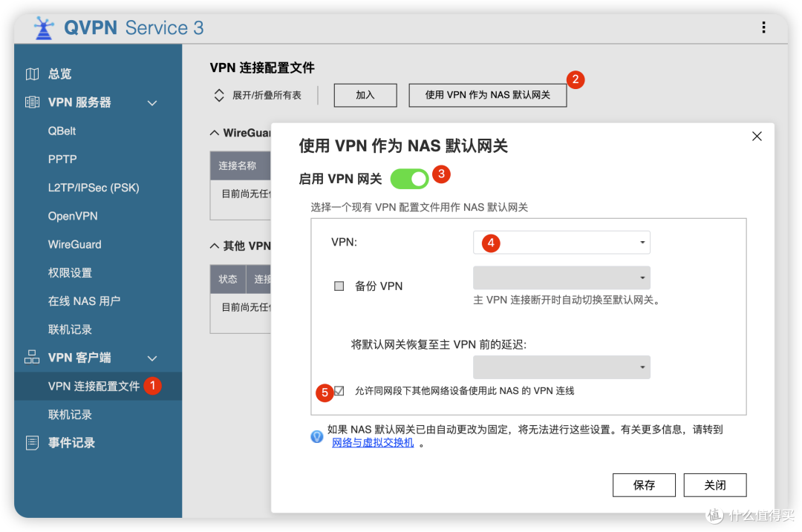Viewport: 802px width, 532px height.
Task: Click the VPN 客户端 network icon
Action: (32, 357)
